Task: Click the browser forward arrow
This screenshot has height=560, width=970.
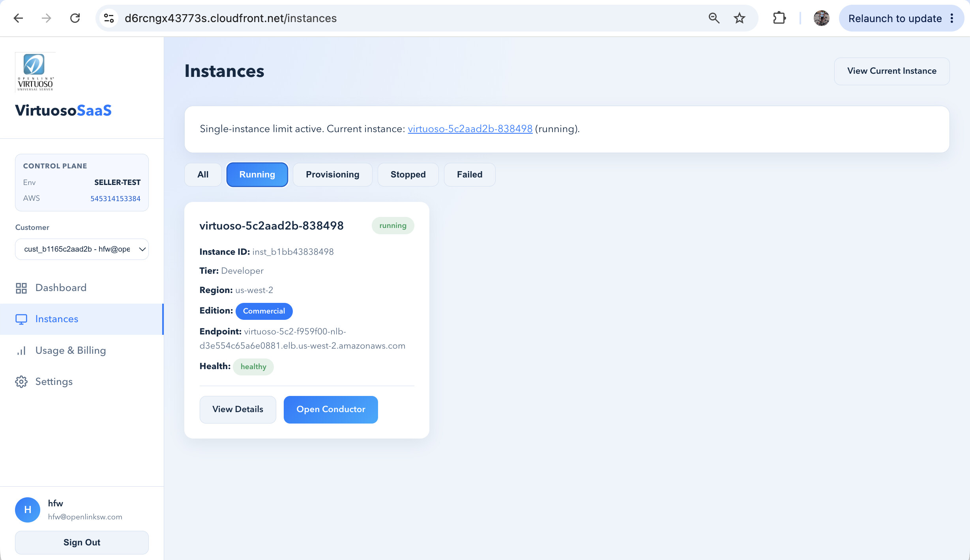Action: coord(47,18)
